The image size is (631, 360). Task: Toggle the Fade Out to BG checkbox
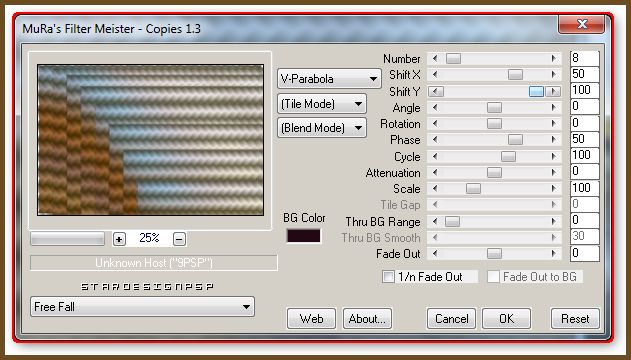click(x=493, y=277)
